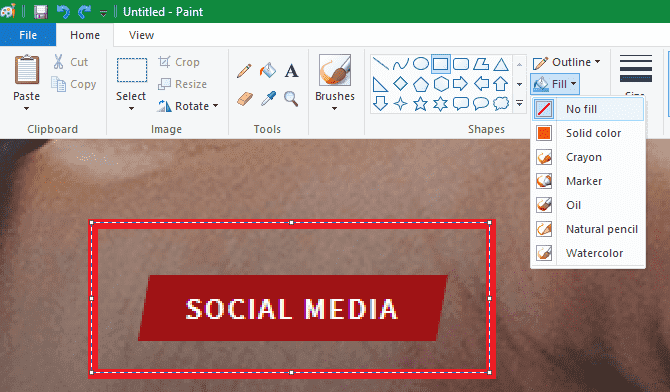Click the Paint app icon in title bar
Image resolution: width=670 pixels, height=392 pixels.
click(x=8, y=11)
